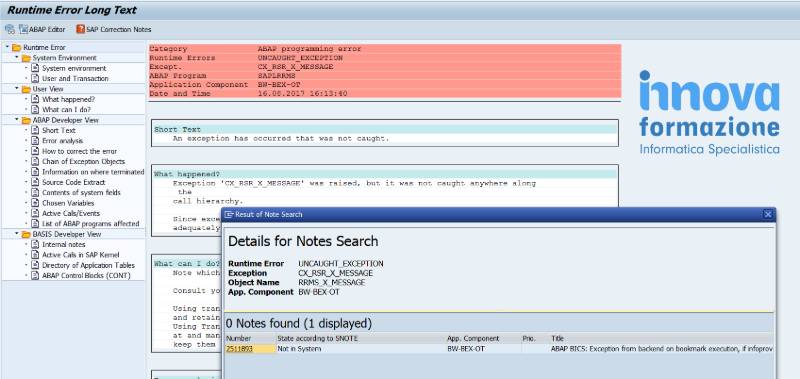800x379 pixels.
Task: Click the first toolbar icon left of ABAP Editor
Action: tap(10, 29)
